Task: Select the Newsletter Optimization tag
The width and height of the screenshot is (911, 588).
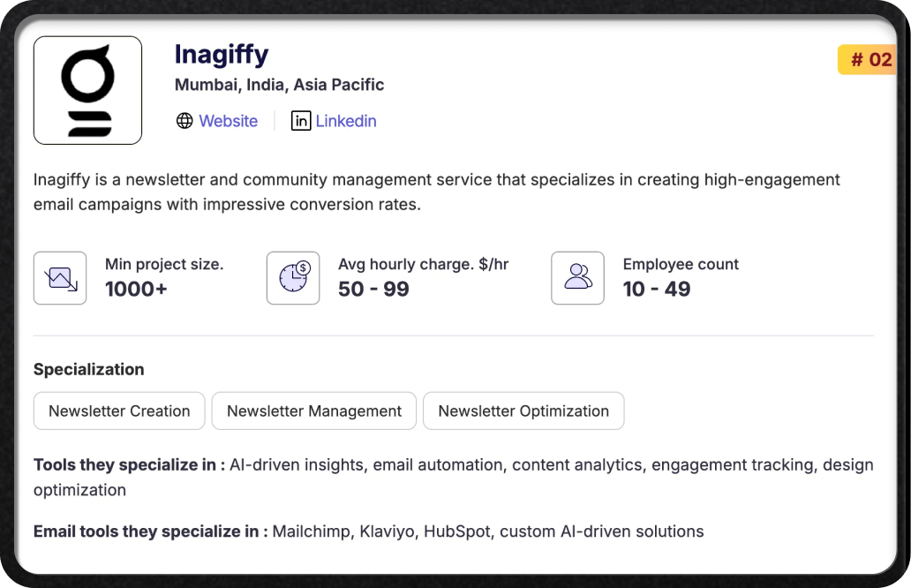Action: click(523, 411)
